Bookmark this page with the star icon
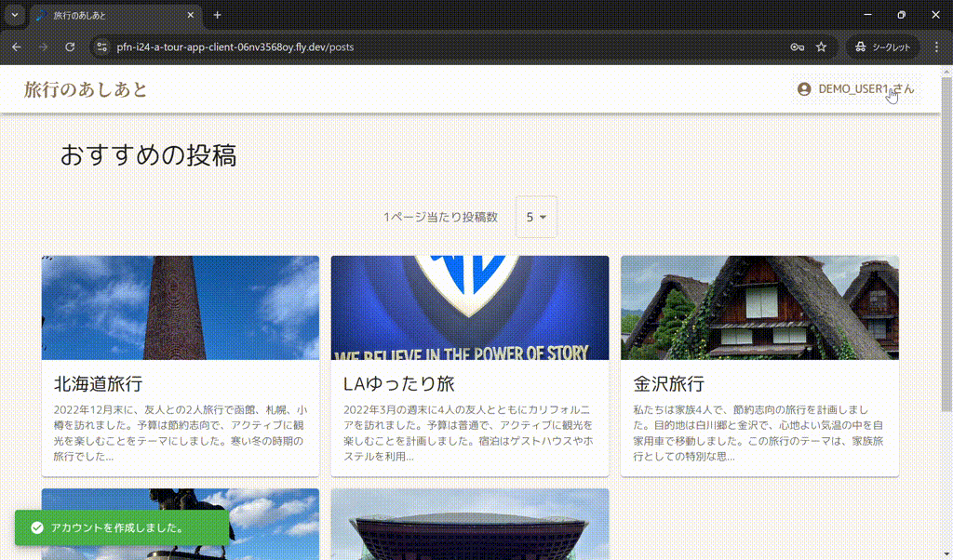Screen dimensions: 953x560 tap(821, 47)
